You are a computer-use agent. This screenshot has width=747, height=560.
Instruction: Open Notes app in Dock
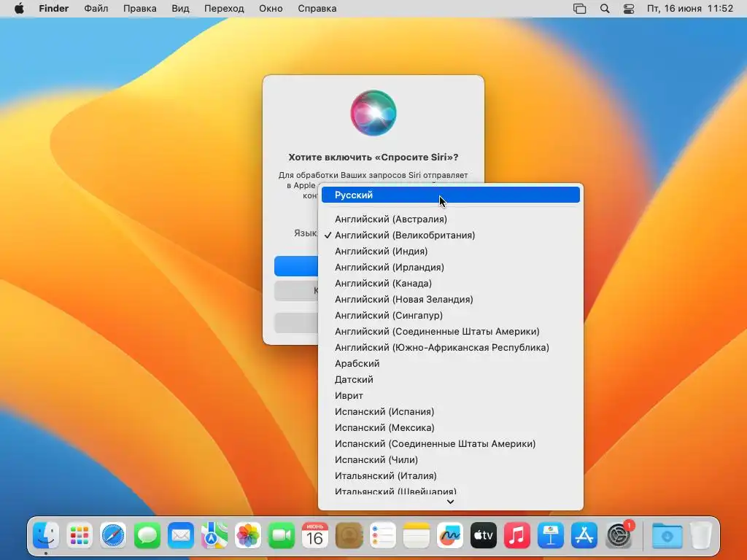pyautogui.click(x=417, y=536)
